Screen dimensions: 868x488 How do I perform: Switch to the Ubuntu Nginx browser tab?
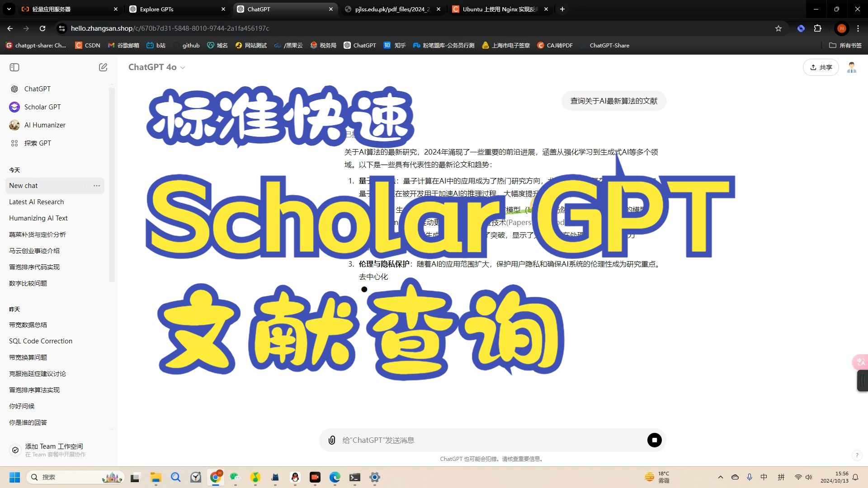(x=500, y=9)
